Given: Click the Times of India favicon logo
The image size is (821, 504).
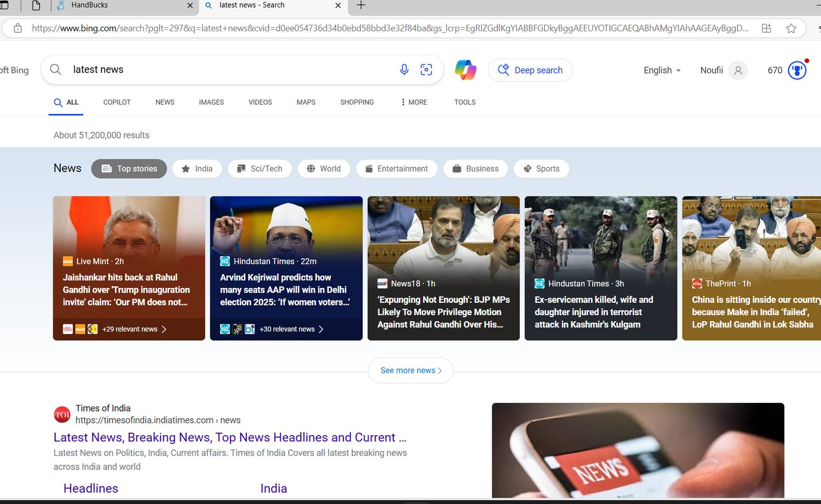Looking at the screenshot, I should 62,414.
